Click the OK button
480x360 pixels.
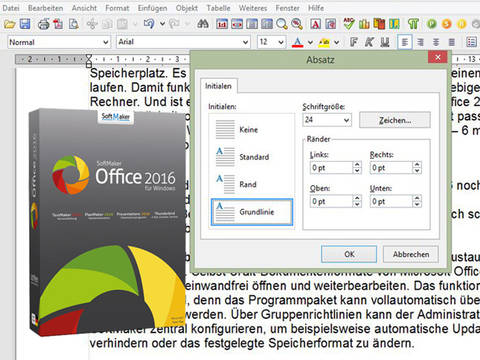pyautogui.click(x=349, y=254)
